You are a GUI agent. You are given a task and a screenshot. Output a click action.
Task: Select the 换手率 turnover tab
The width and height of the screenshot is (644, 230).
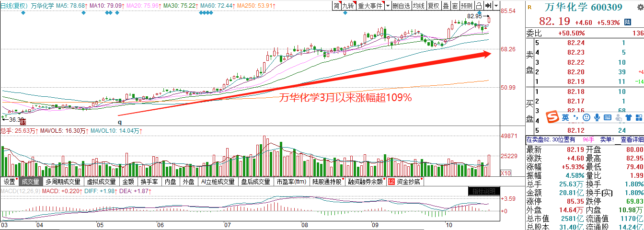149,182
